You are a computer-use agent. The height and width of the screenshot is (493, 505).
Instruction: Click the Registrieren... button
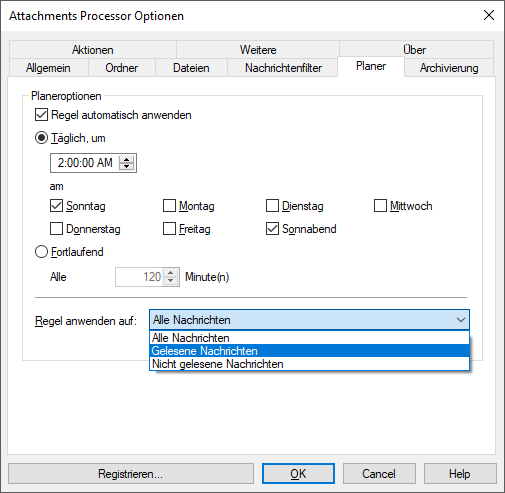pos(131,474)
